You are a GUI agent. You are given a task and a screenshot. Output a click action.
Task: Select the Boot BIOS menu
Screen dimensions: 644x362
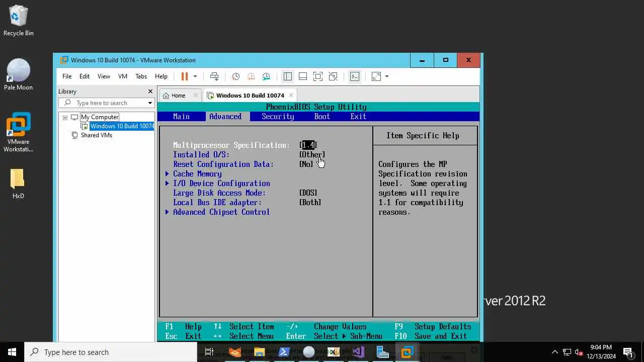click(x=322, y=117)
